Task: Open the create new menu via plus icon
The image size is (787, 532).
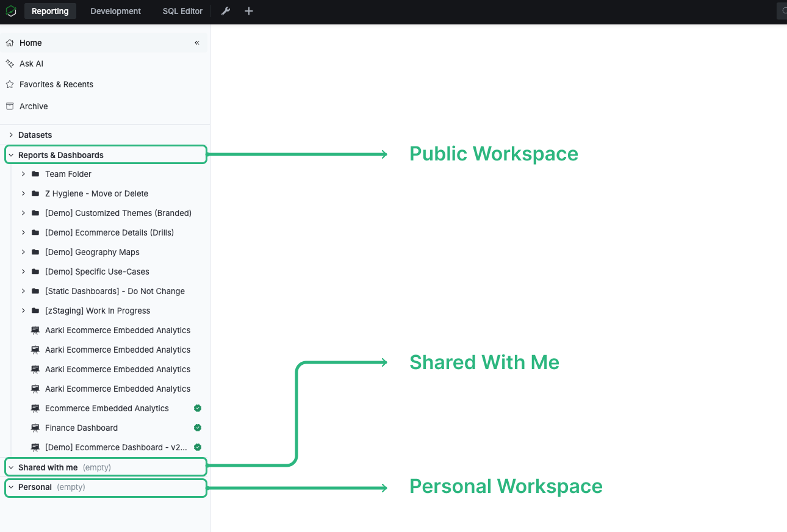Action: click(248, 10)
